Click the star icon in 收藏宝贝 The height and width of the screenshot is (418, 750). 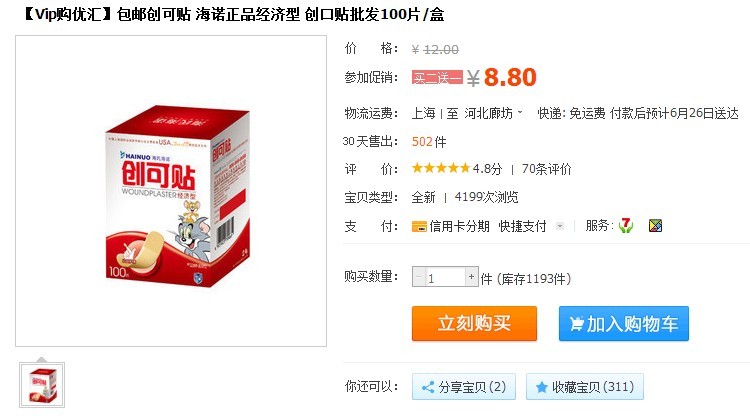(x=541, y=387)
